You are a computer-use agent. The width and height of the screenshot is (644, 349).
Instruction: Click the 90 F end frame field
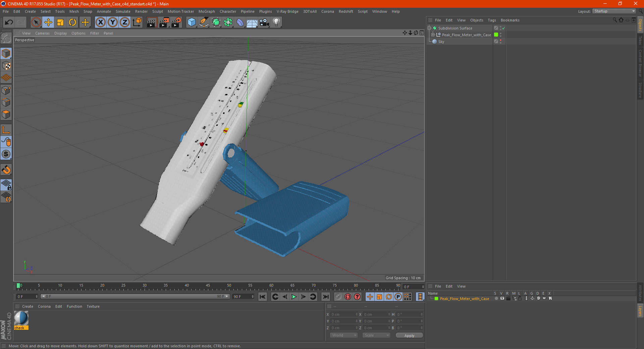click(243, 297)
